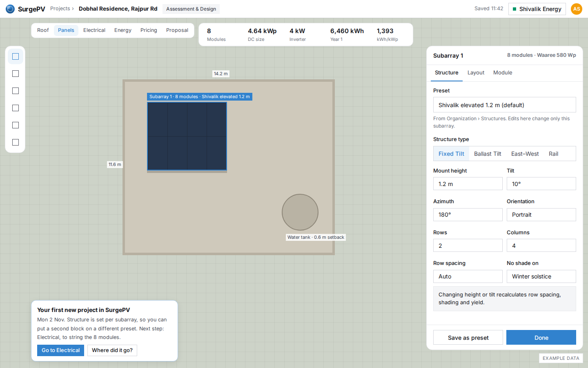Select the highlighted blue tool in left palette
The height and width of the screenshot is (368, 588).
tap(16, 56)
